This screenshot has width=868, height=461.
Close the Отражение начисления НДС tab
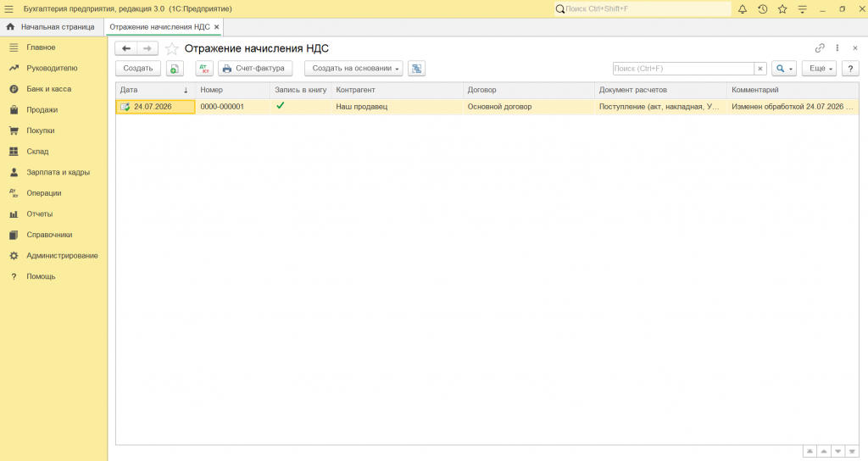tap(216, 27)
